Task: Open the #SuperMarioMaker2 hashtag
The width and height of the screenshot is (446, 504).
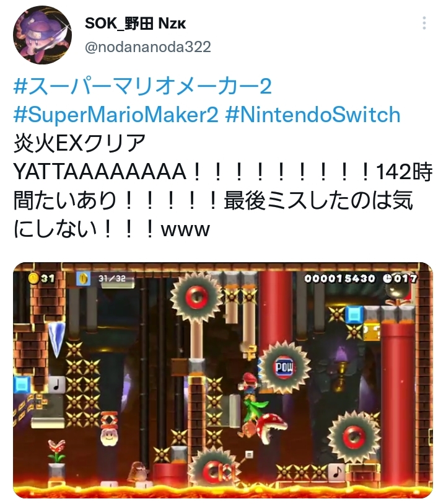Action: [x=116, y=115]
